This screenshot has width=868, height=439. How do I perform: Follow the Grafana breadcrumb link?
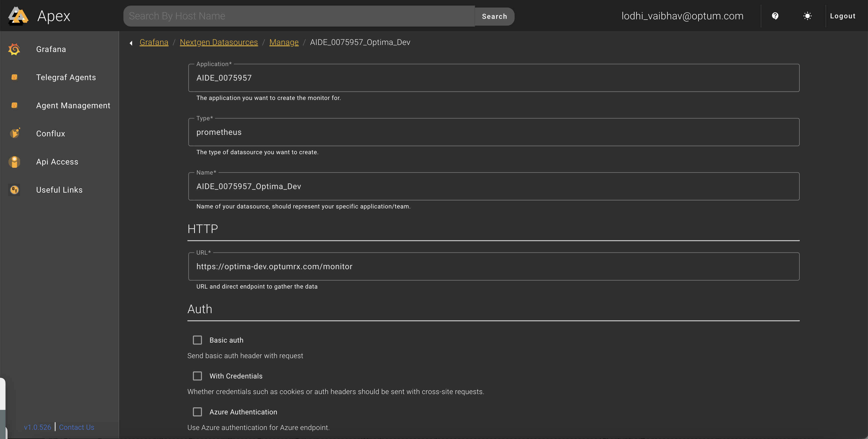pyautogui.click(x=154, y=42)
